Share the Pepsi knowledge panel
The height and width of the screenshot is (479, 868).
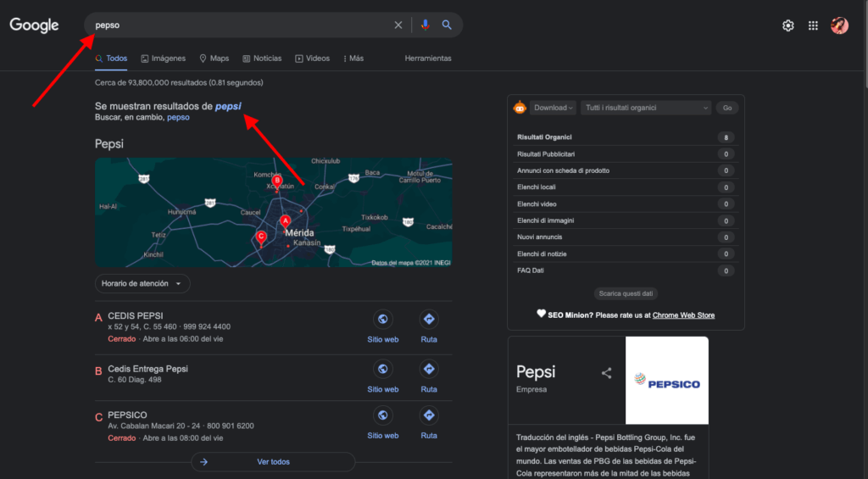point(606,373)
